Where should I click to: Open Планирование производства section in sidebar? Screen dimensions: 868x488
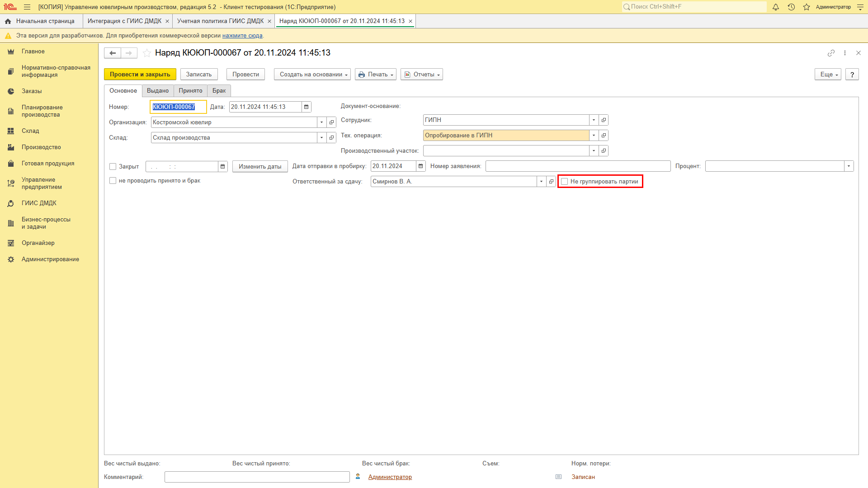point(42,111)
